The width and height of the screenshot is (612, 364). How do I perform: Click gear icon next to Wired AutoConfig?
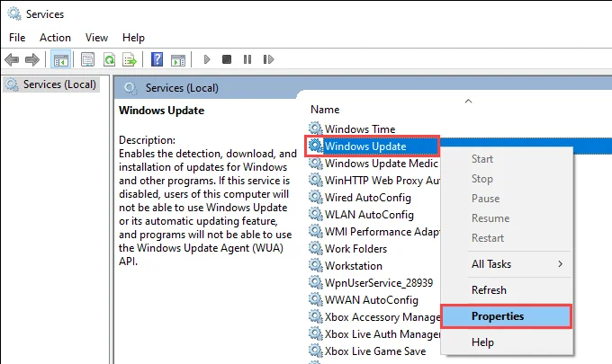point(315,197)
